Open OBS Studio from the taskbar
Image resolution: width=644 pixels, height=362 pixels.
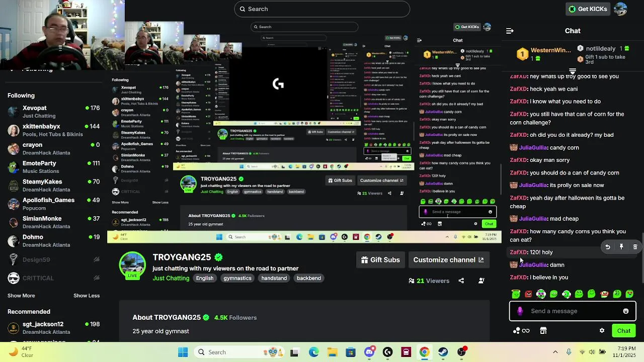[461, 352]
